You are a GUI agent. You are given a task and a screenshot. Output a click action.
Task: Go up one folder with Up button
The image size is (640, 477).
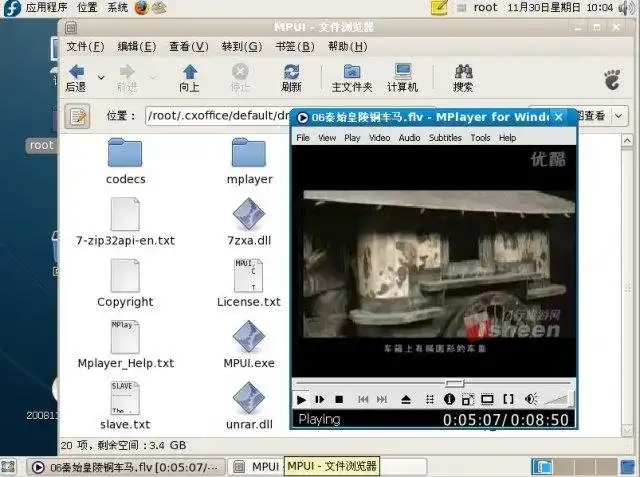coord(189,78)
